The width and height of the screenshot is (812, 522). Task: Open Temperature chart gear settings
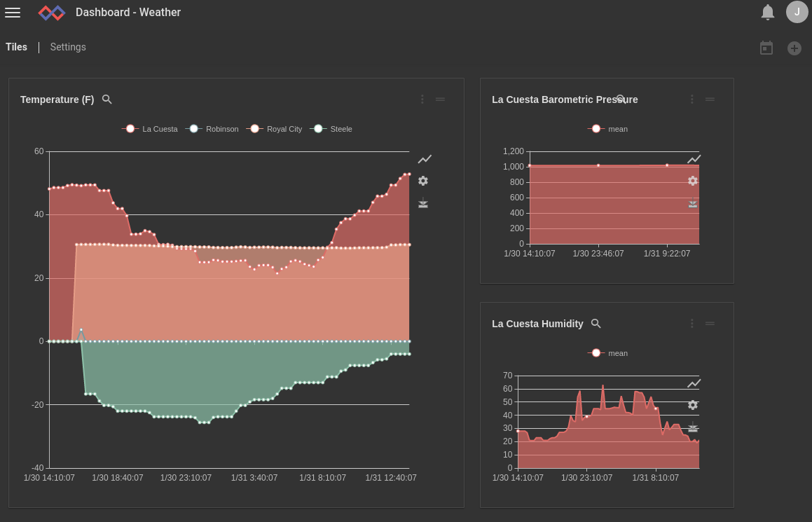point(423,181)
